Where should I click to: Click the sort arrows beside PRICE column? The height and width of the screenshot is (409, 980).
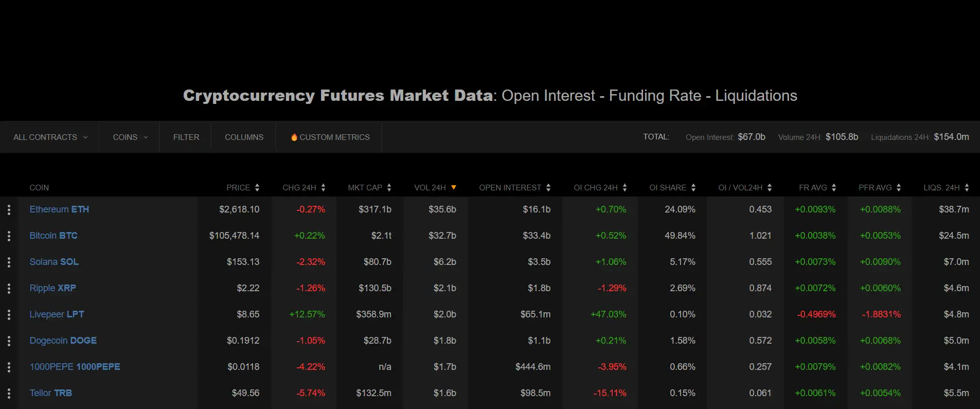[257, 188]
